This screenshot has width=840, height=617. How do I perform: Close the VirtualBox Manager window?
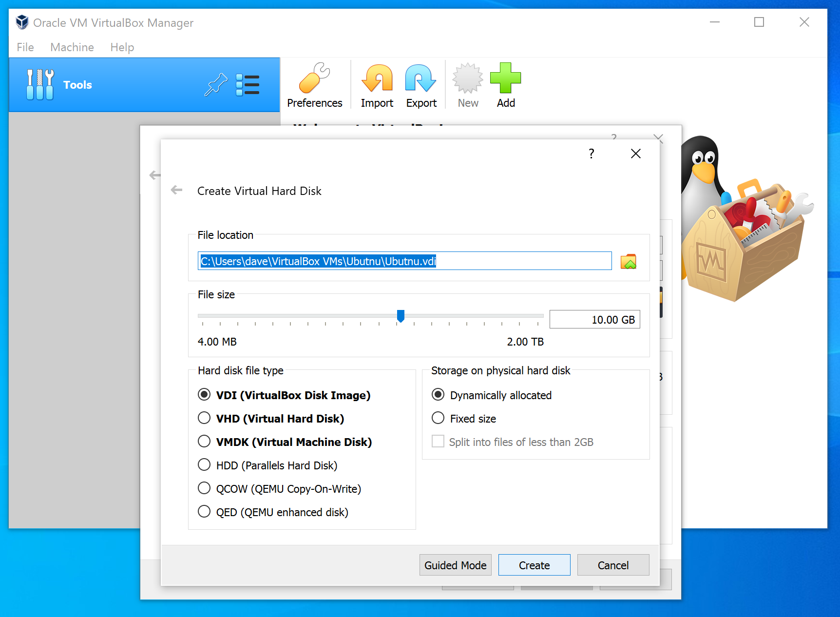point(804,22)
